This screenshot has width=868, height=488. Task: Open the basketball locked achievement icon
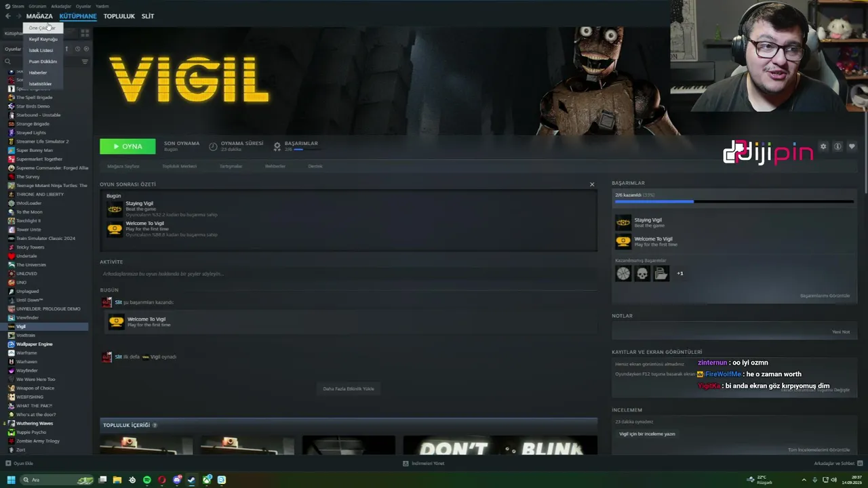(623, 273)
